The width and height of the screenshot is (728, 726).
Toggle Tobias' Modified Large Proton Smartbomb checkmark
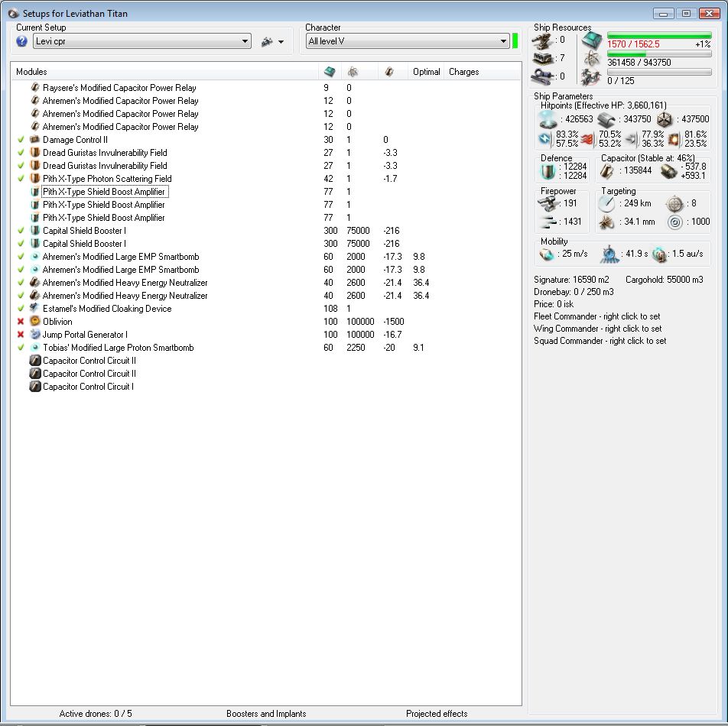pos(21,348)
